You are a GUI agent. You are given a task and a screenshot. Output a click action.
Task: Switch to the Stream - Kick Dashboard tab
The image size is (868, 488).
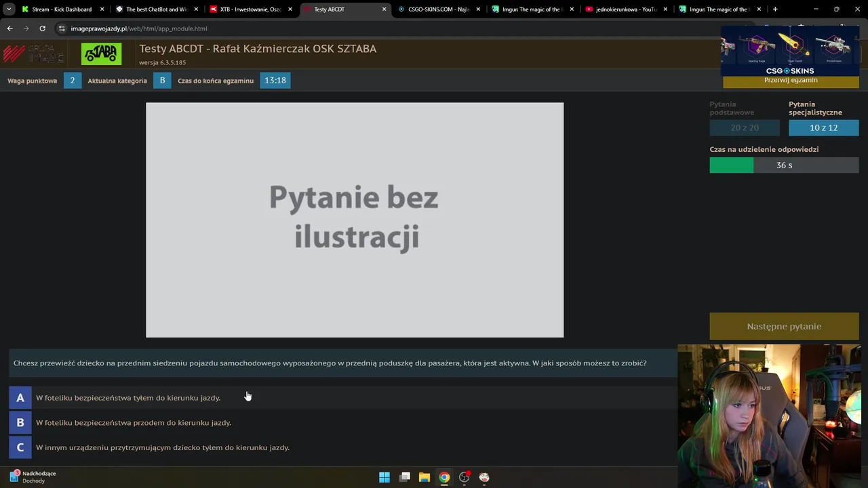(62, 9)
